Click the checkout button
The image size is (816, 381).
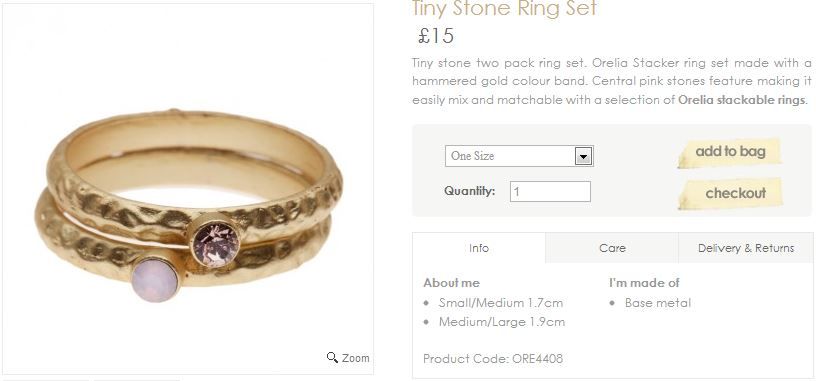(x=731, y=194)
